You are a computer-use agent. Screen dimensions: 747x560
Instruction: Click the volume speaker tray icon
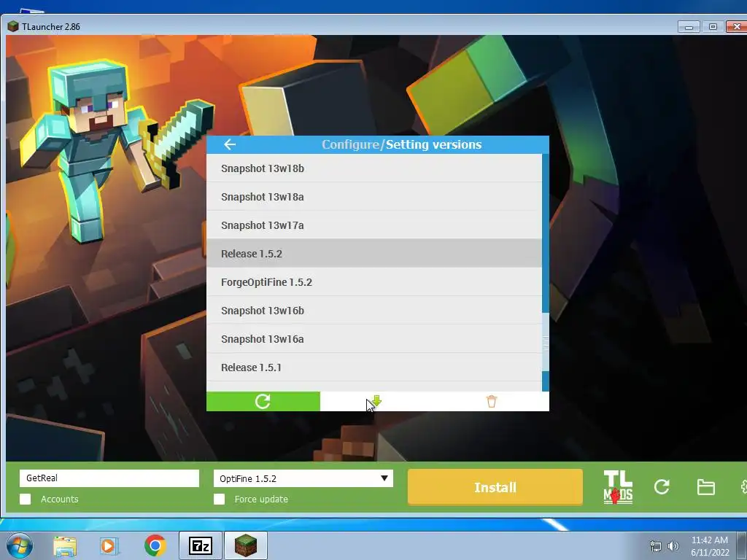(x=673, y=546)
